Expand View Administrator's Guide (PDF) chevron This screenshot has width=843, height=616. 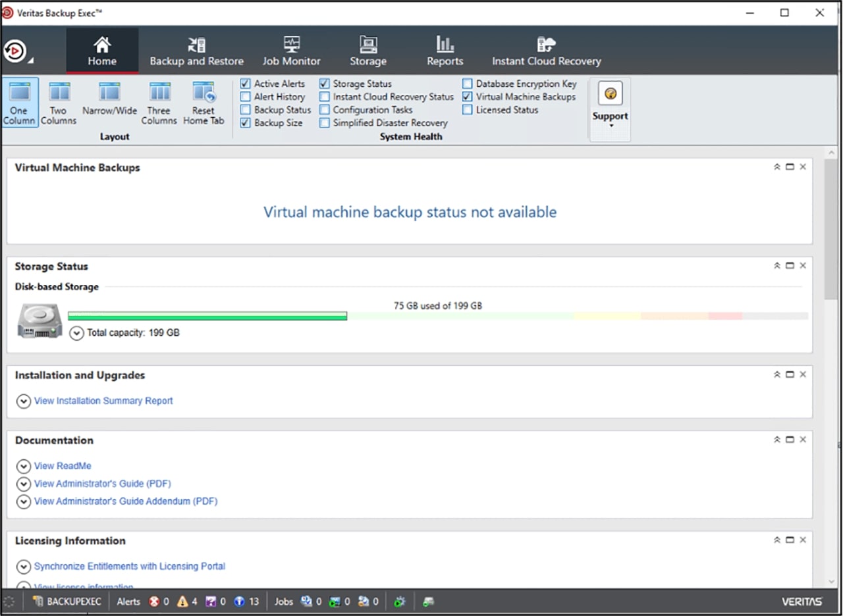click(24, 484)
